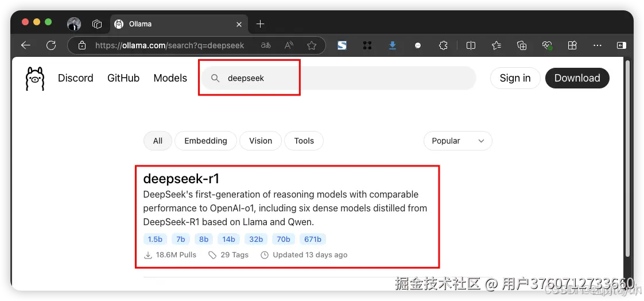644x301 pixels.
Task: Click the blue S extension icon
Action: (x=342, y=45)
